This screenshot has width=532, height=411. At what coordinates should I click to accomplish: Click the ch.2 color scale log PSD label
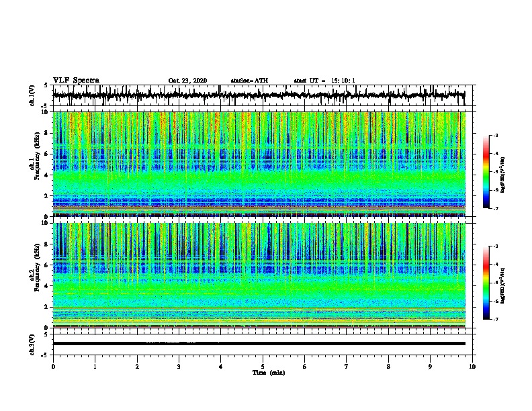coord(503,286)
